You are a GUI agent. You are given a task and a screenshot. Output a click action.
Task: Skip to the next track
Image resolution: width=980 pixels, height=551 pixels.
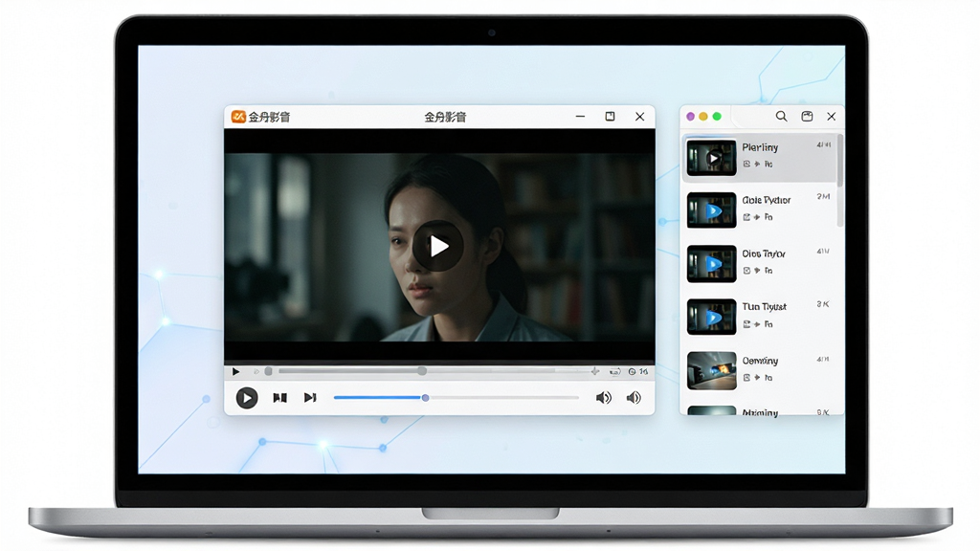(x=310, y=397)
